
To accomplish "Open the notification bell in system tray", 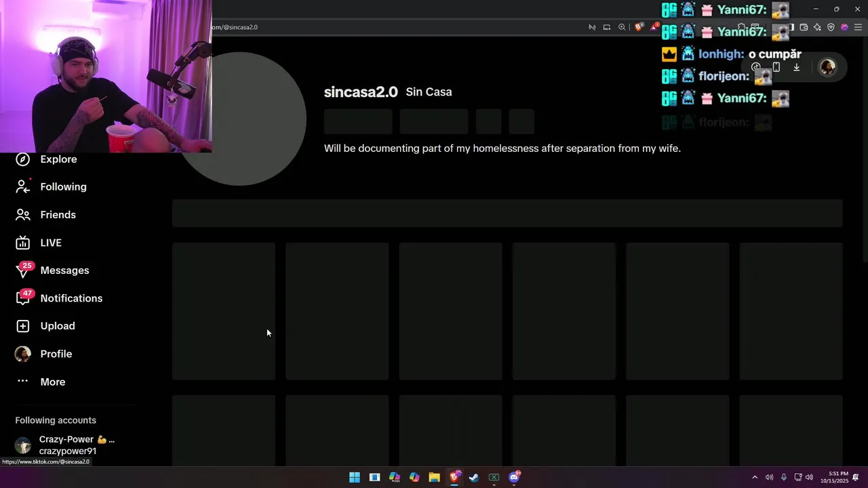I will (856, 477).
